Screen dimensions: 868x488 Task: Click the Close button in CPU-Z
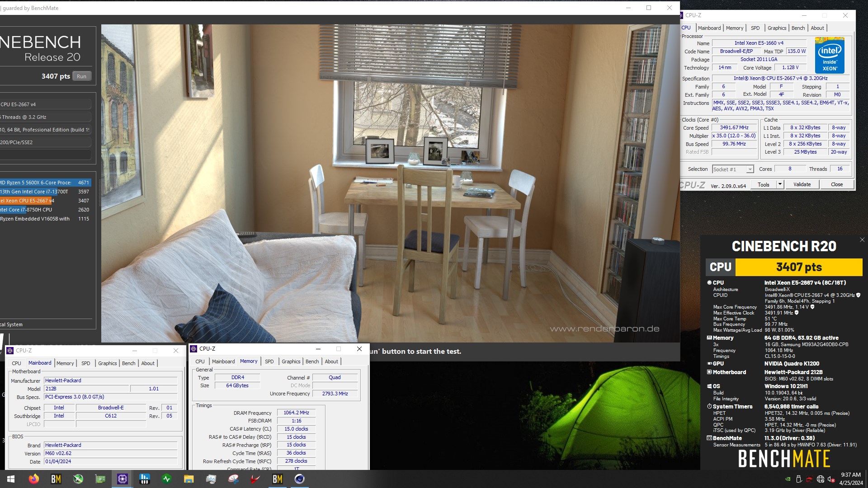pos(837,184)
